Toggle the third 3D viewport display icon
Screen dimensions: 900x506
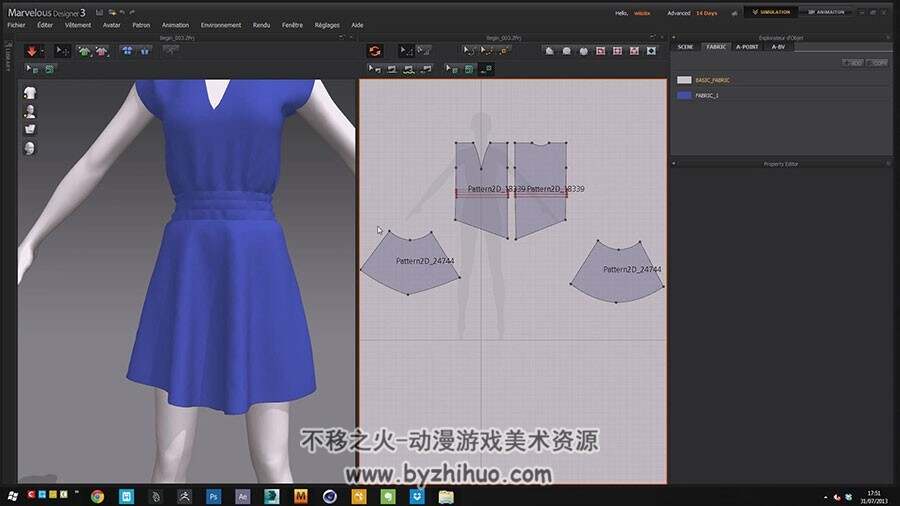click(x=30, y=130)
